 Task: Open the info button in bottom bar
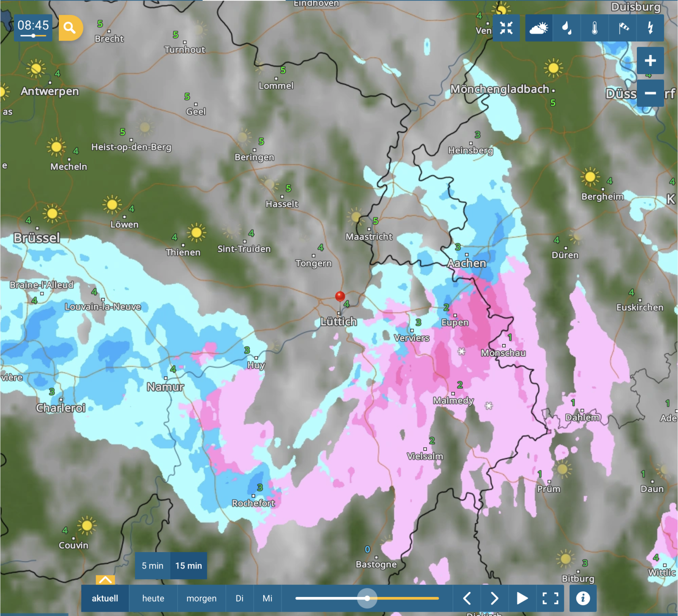click(583, 598)
